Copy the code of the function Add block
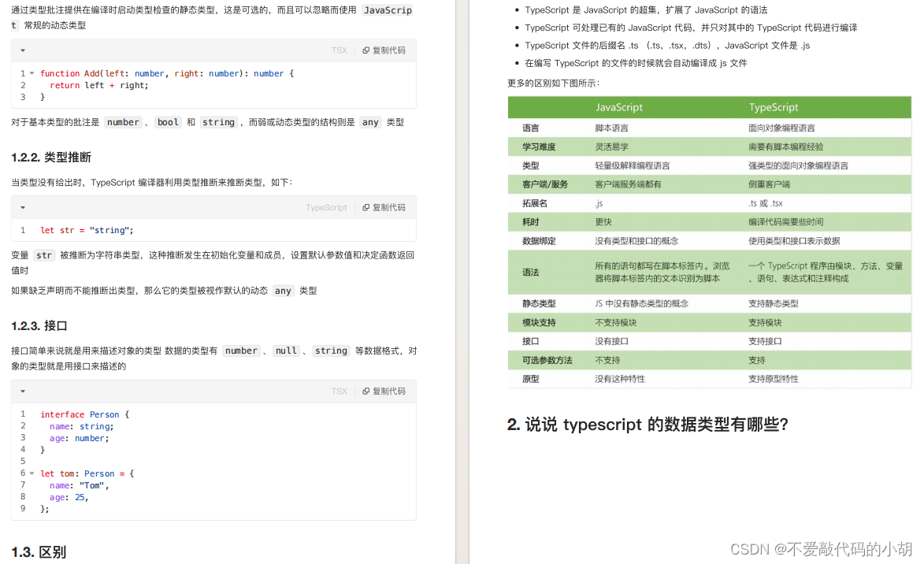 384,50
